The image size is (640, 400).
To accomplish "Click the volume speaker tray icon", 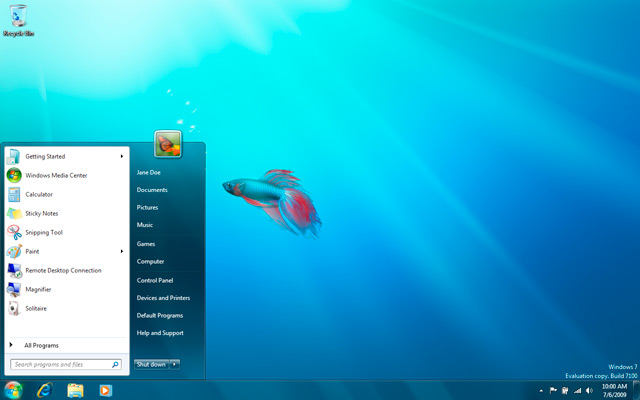I will (x=589, y=391).
